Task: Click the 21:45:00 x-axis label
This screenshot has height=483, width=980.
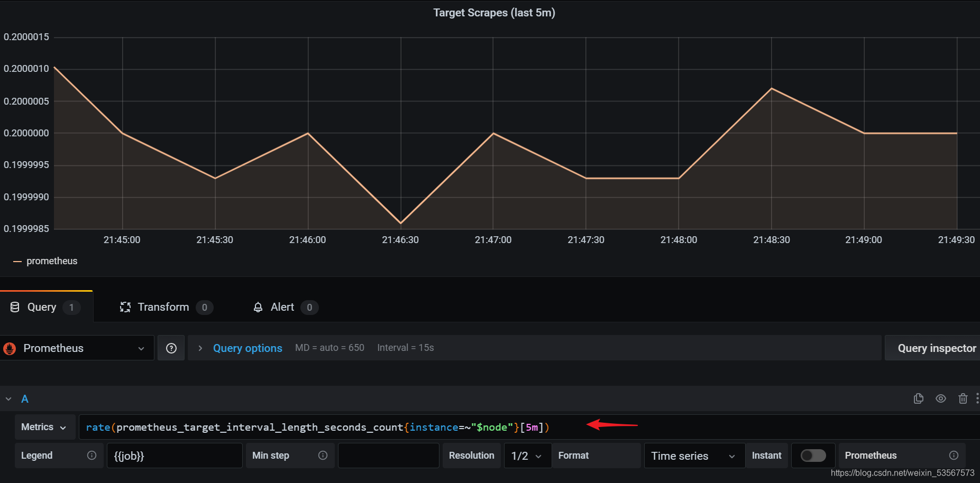Action: coord(122,240)
